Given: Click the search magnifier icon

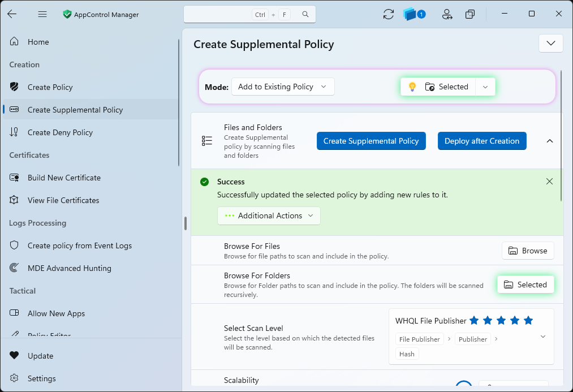Looking at the screenshot, I should click(x=305, y=14).
